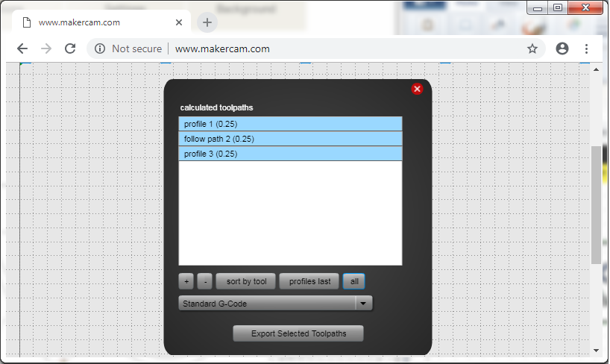Select the profile 3 (0.25) toolpath
The height and width of the screenshot is (364, 610).
(290, 154)
